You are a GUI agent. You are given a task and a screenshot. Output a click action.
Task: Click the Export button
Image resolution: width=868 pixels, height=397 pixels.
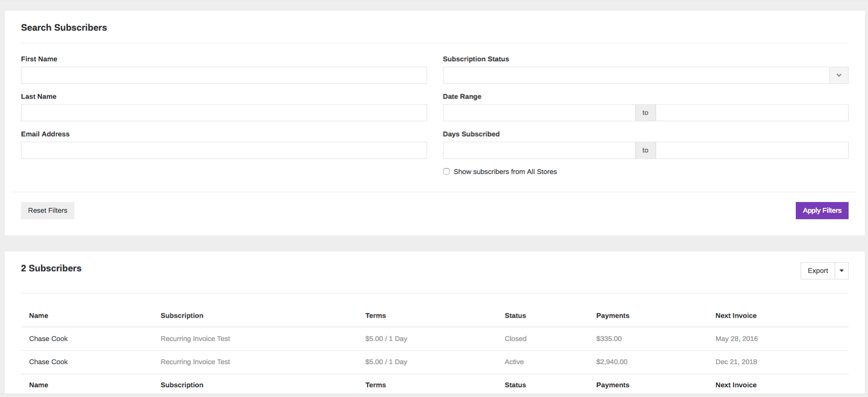click(x=817, y=271)
